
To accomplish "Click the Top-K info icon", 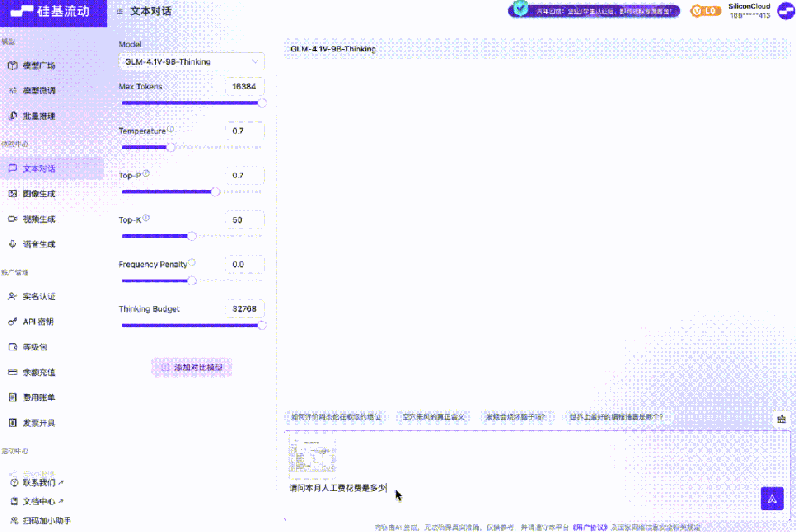I will pos(146,218).
